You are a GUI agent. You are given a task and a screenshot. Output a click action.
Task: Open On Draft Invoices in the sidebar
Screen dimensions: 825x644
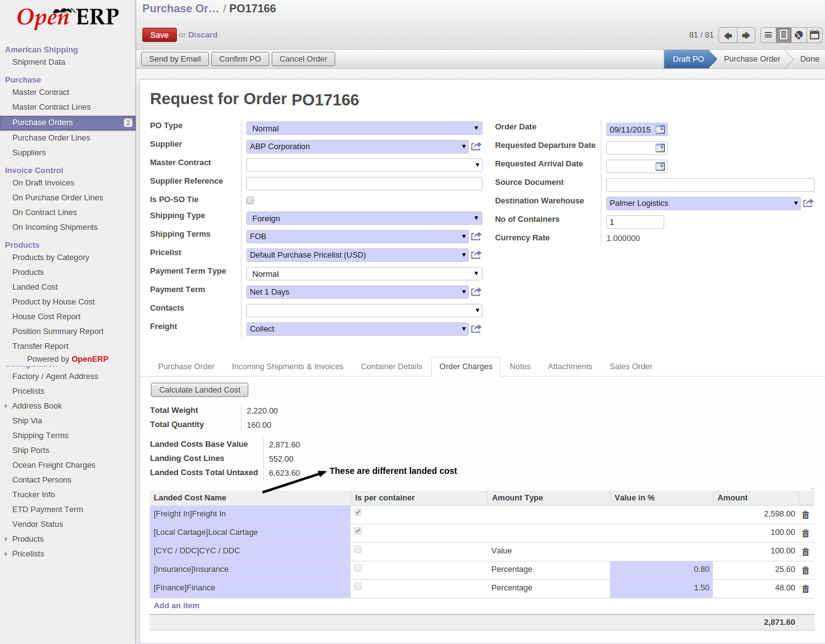pos(43,183)
